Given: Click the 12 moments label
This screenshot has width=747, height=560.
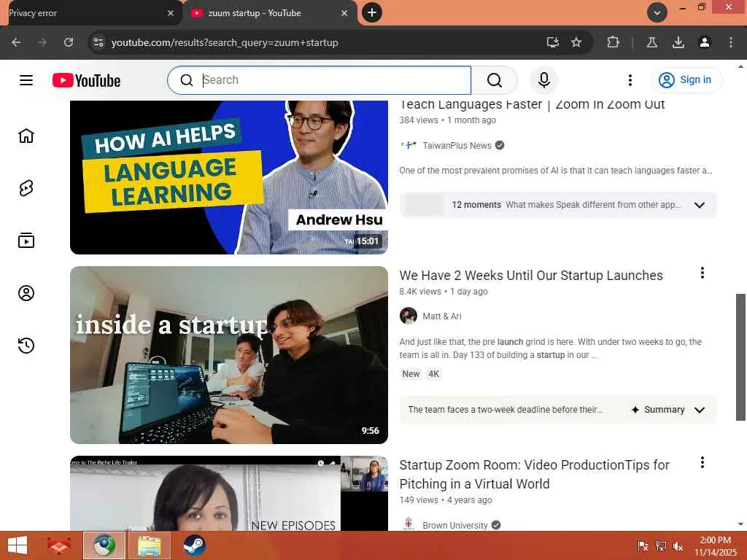Looking at the screenshot, I should point(476,205).
